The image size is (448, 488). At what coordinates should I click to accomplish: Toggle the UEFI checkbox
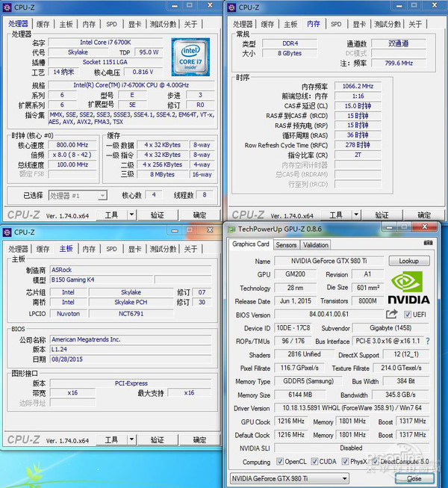click(407, 315)
